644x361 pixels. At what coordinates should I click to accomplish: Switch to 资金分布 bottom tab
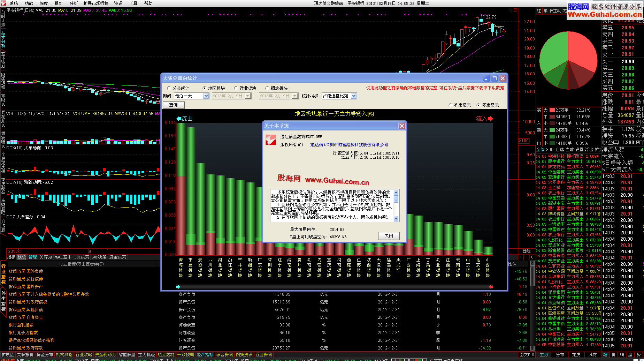tap(45, 355)
